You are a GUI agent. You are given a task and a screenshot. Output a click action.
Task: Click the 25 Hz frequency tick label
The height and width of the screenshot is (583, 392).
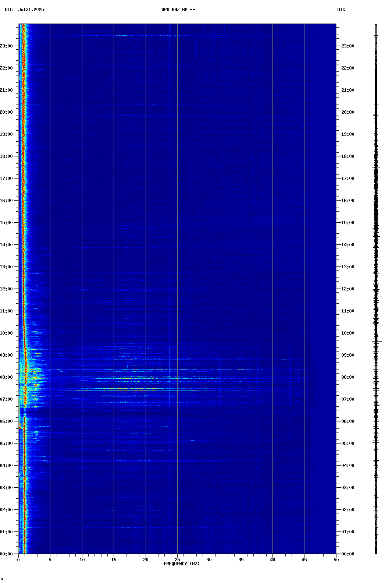tap(177, 560)
